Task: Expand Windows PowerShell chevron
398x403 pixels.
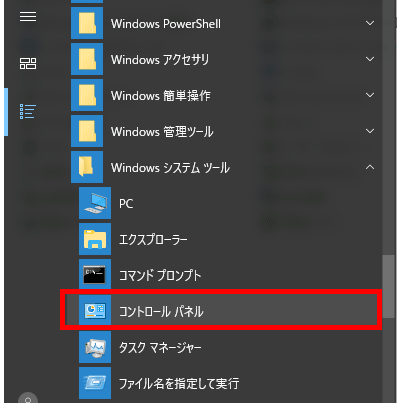Action: (x=370, y=23)
